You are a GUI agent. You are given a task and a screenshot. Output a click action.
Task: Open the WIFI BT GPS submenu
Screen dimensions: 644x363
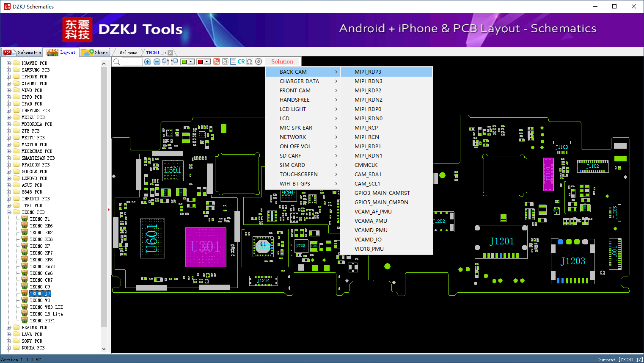pos(302,184)
